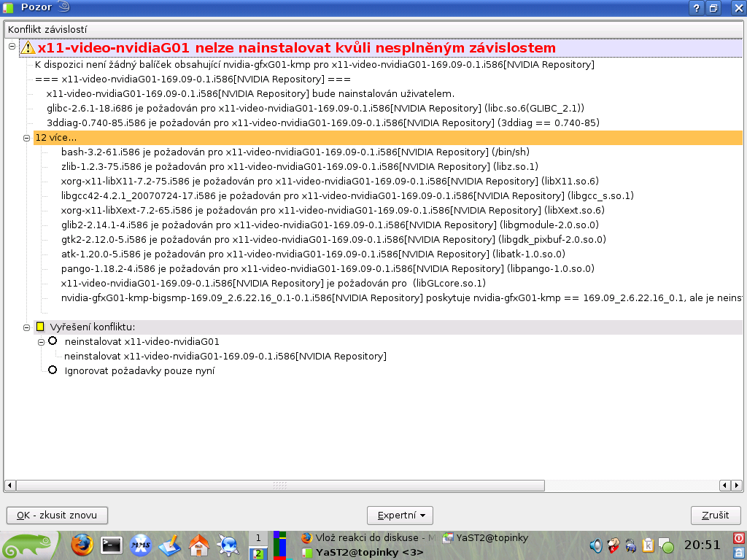Click the yellow Vyřešení konfliktu square icon

click(40, 327)
